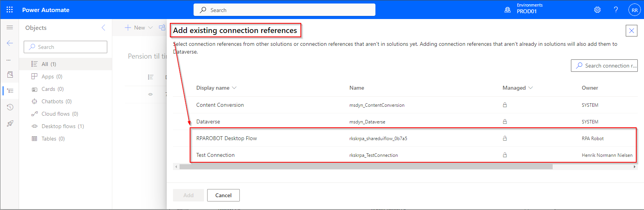Select Tables (0) in Objects list

(65, 139)
